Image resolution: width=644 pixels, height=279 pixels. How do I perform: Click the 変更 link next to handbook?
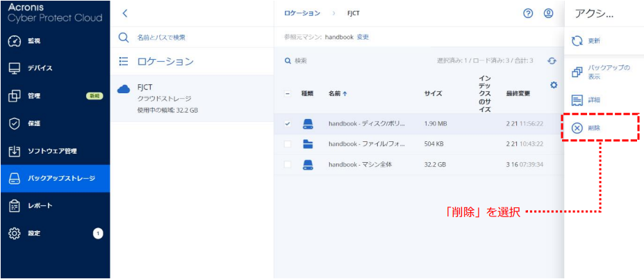click(363, 37)
